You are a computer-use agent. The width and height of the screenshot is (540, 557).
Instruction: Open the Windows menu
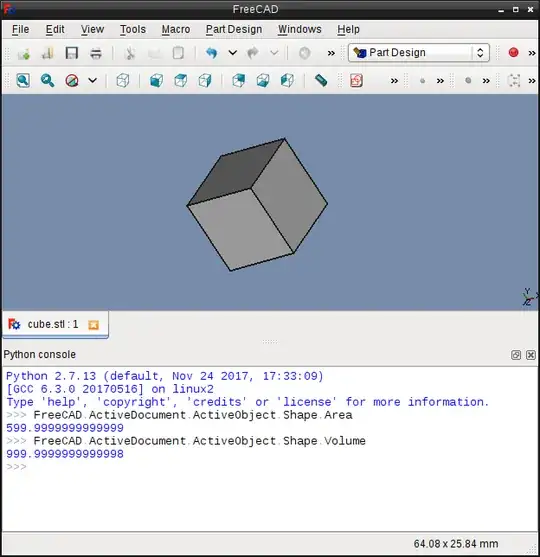pos(300,29)
